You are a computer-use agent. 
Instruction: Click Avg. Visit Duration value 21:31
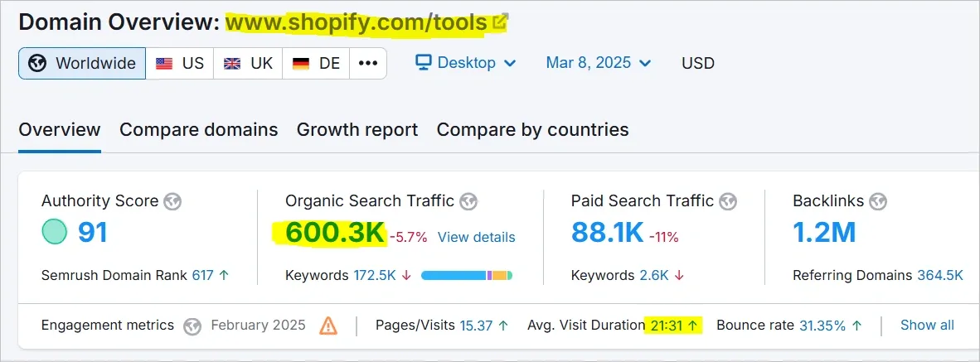[x=667, y=326]
